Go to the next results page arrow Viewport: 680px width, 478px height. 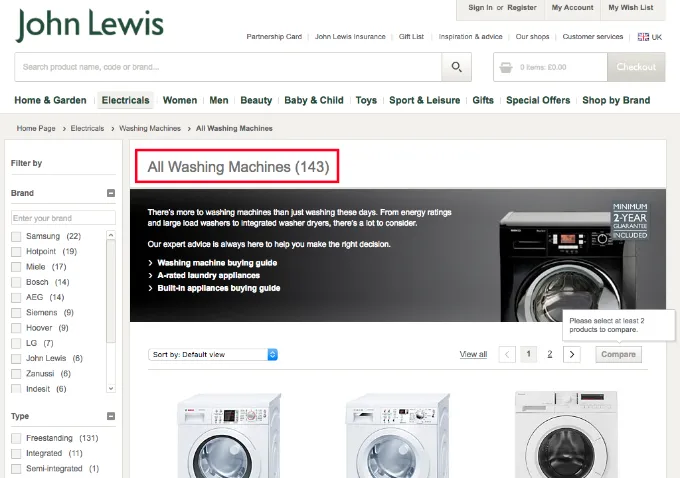[572, 354]
